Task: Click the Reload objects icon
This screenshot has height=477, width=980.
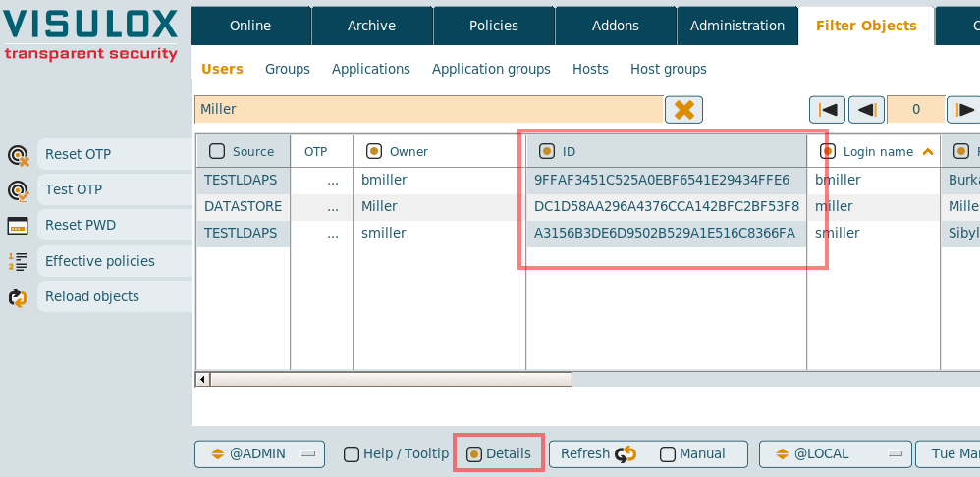Action: coord(18,297)
